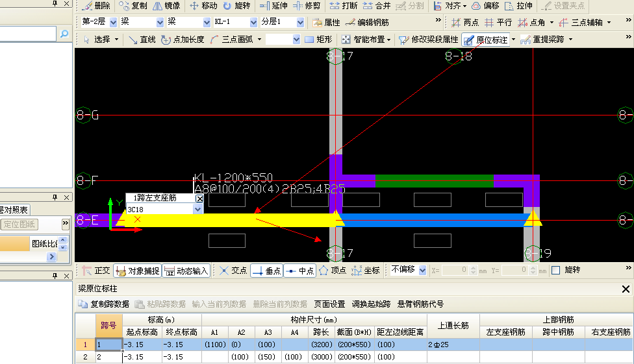The image size is (634, 364).
Task: Toggle 动态输入 dynamic input
Action: pos(186,271)
